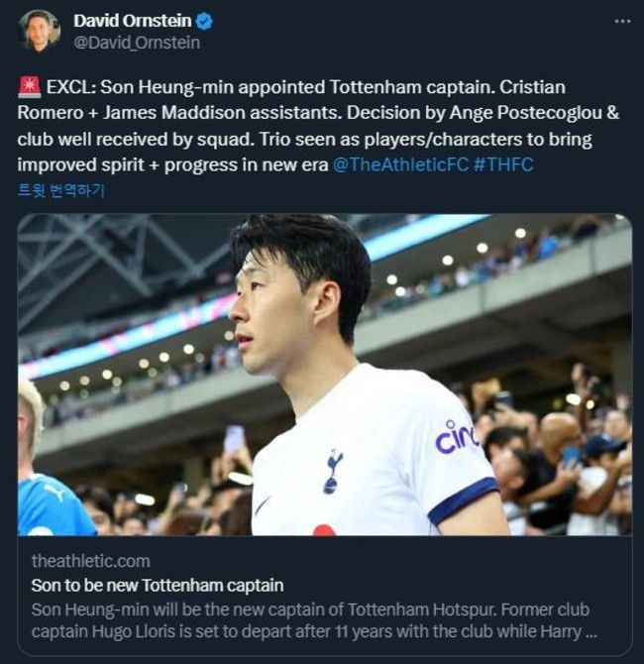Open the 'Son to be new Tottenham captain' headline
Image resolution: width=644 pixels, height=664 pixels.
pyautogui.click(x=157, y=585)
